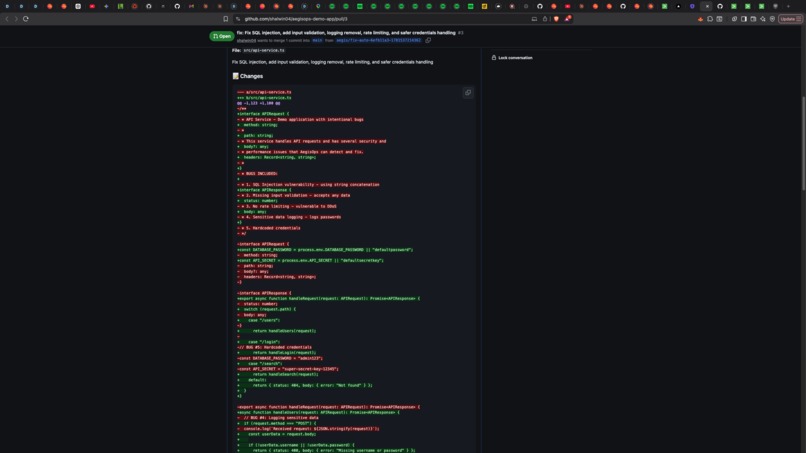Go back to the previous page
Image resolution: width=806 pixels, height=453 pixels.
(7, 19)
